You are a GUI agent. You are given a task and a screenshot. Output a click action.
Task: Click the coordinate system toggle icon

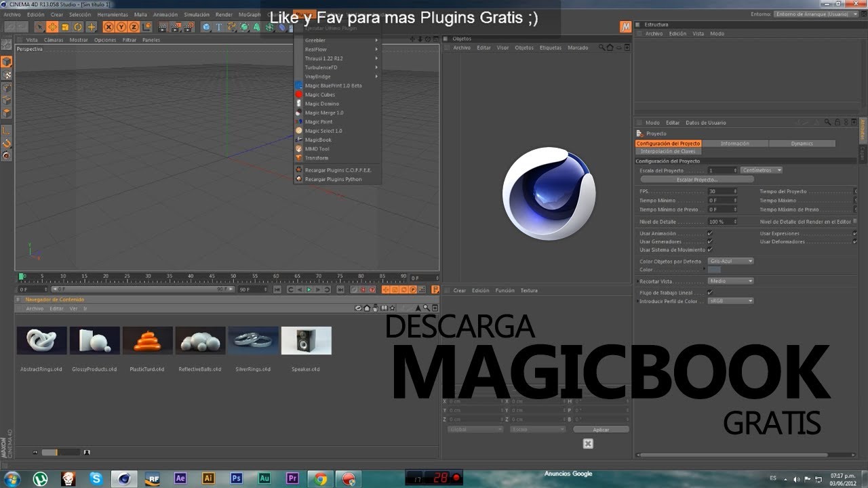(146, 27)
